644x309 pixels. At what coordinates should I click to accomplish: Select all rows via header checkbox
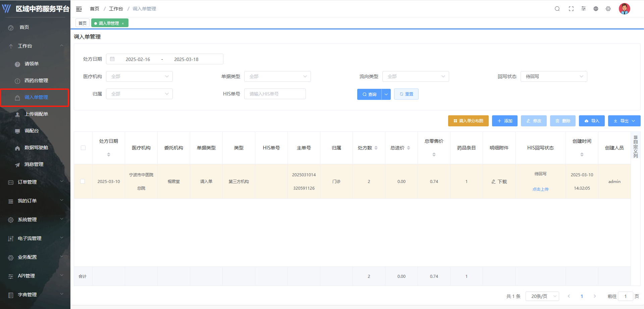coord(83,148)
